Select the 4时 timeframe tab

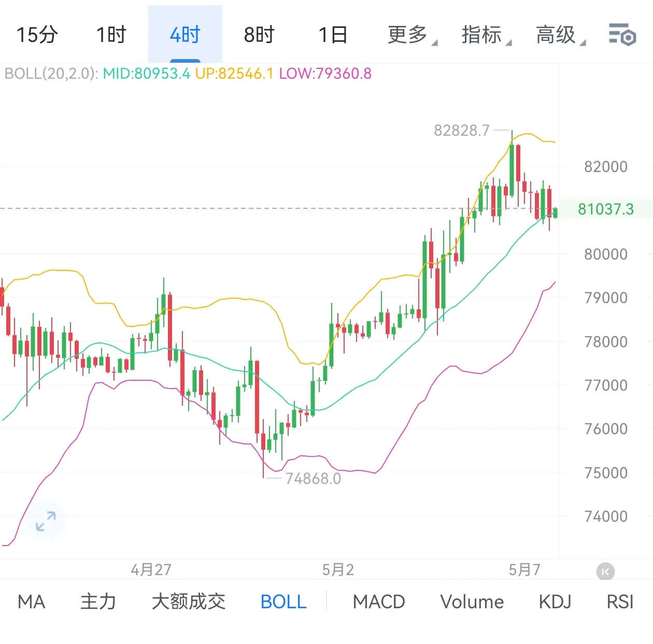[185, 35]
